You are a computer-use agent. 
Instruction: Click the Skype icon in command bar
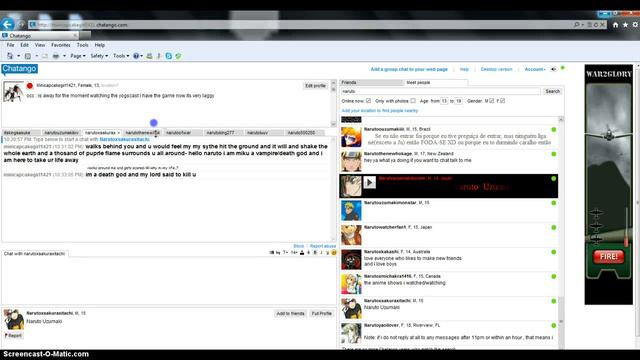click(x=169, y=56)
